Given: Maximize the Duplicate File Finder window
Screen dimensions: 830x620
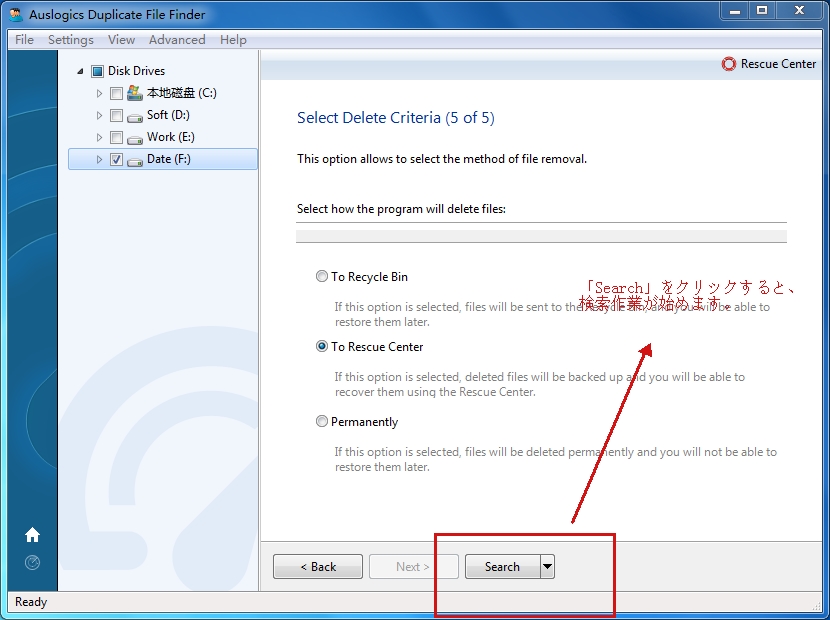Looking at the screenshot, I should [762, 11].
